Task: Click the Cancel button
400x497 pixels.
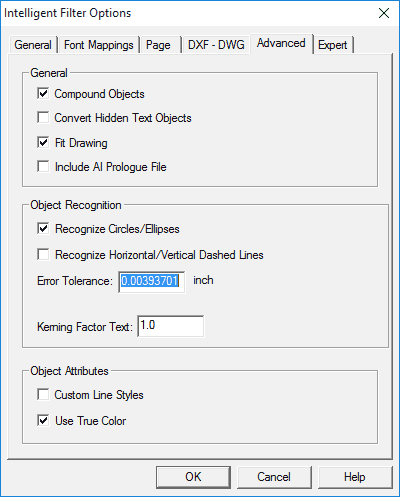Action: click(274, 477)
